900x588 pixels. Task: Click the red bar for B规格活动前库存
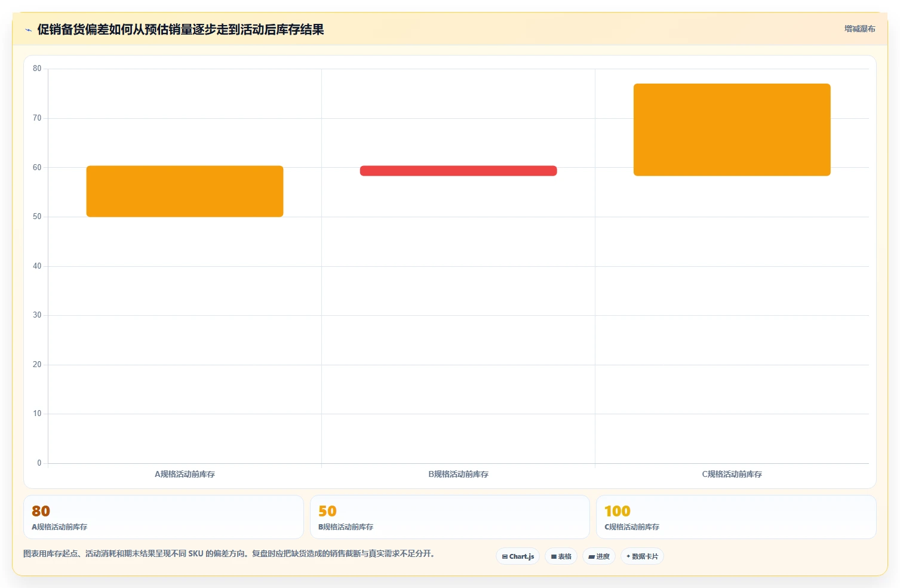[458, 171]
